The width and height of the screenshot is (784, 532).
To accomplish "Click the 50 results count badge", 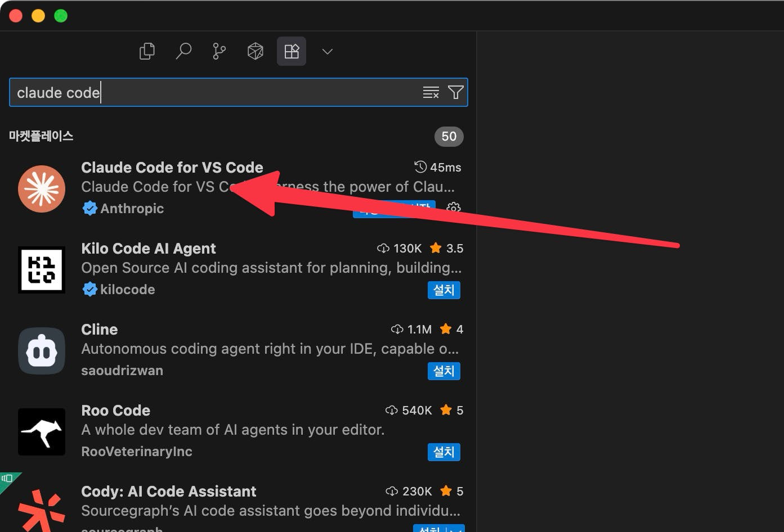I will pos(449,136).
